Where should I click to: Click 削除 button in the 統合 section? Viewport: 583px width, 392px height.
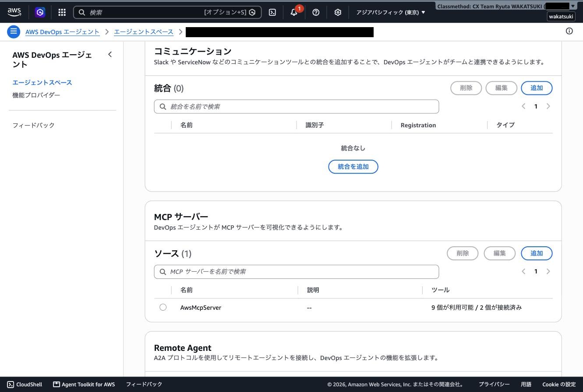466,88
